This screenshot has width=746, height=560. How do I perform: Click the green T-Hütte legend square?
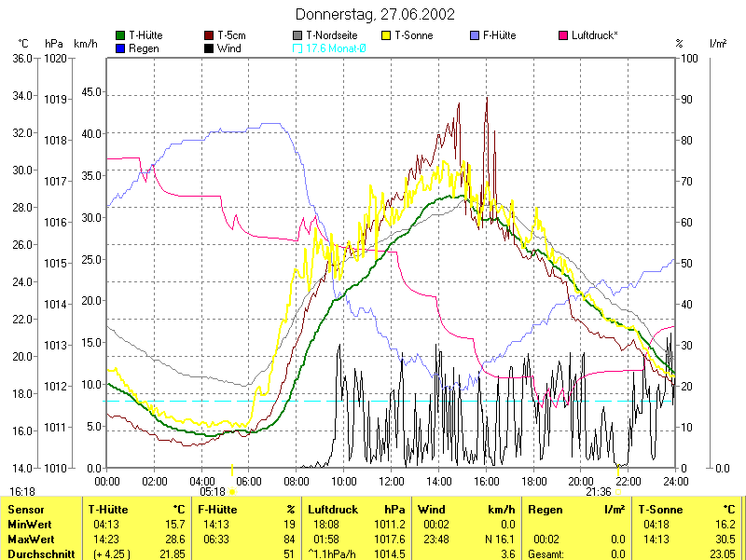click(120, 35)
